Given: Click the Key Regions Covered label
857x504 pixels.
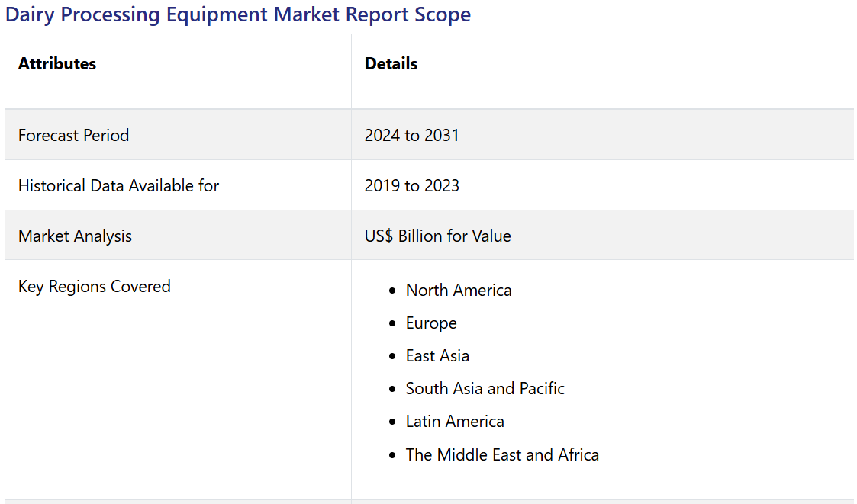Looking at the screenshot, I should [94, 287].
